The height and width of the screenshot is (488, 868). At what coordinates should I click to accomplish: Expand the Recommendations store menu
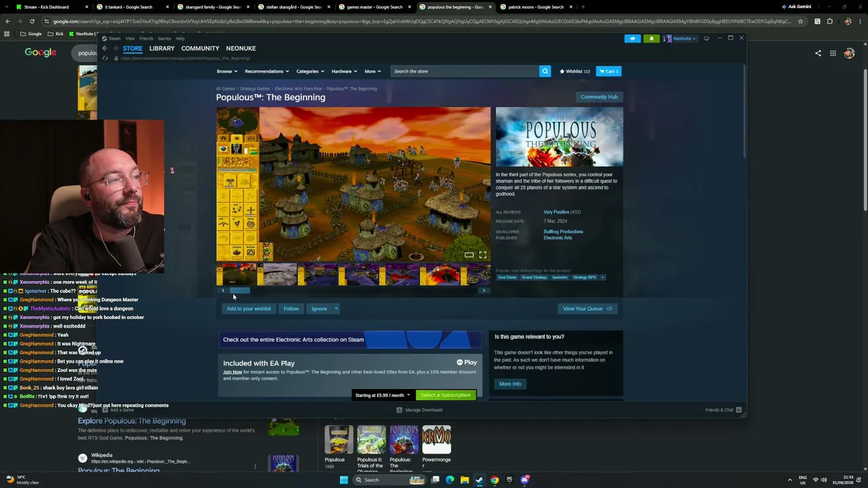click(x=267, y=71)
